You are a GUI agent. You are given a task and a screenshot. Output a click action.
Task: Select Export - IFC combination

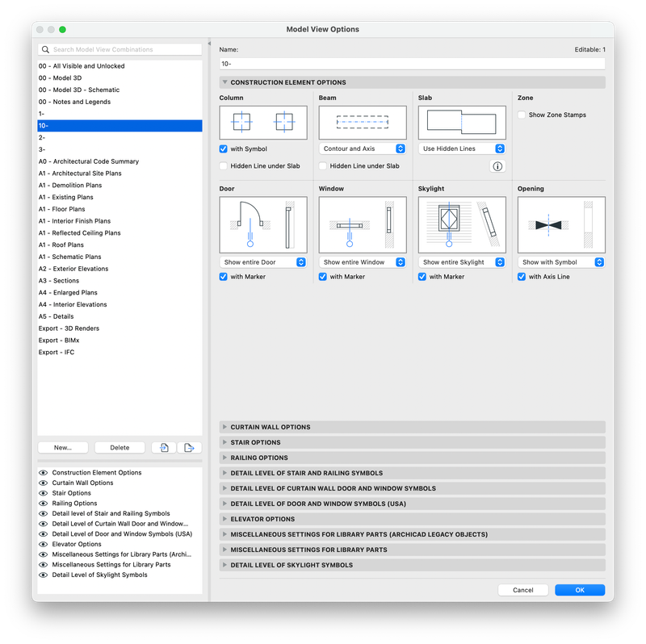coord(120,353)
